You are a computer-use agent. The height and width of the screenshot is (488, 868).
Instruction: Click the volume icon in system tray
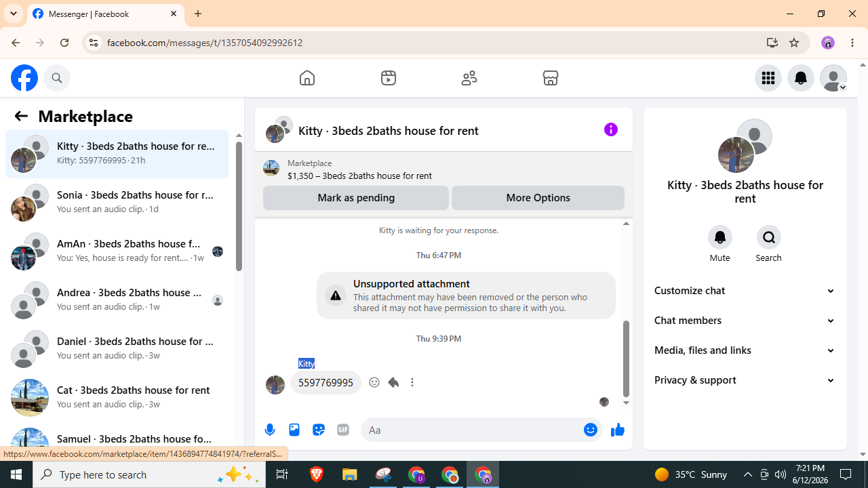coord(781,474)
